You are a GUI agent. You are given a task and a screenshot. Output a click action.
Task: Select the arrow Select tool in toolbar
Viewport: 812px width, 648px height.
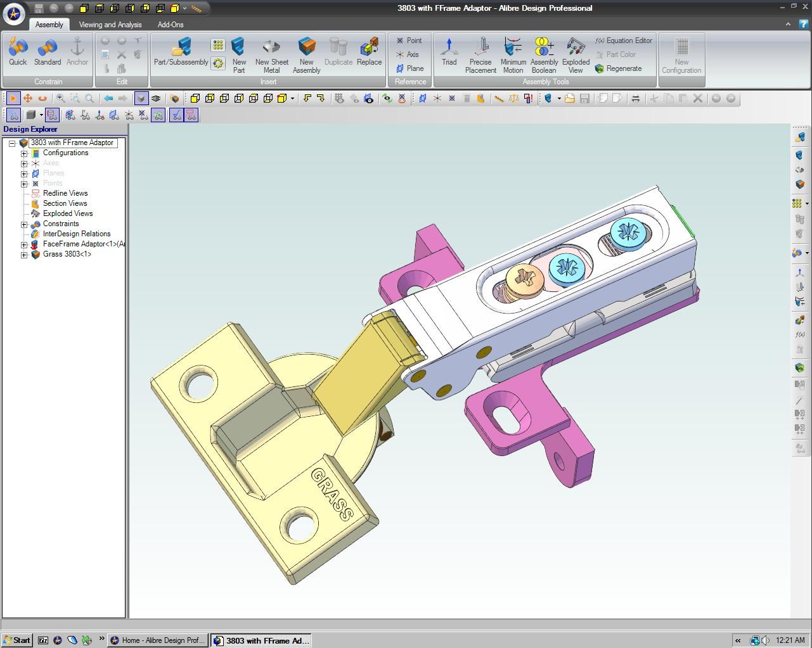[x=13, y=98]
